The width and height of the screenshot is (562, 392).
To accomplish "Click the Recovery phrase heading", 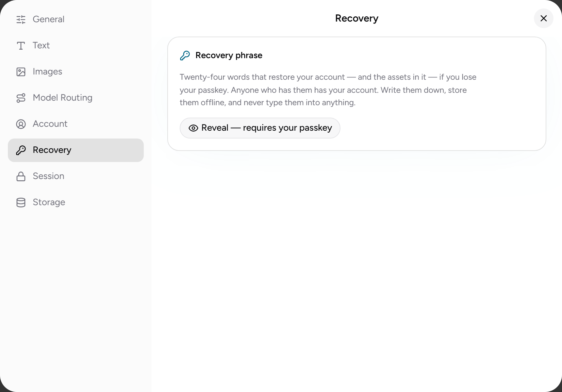I will [x=229, y=56].
